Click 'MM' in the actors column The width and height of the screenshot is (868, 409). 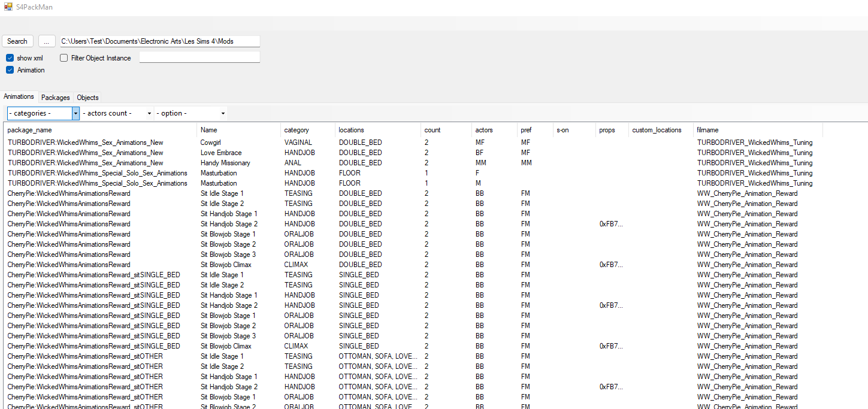(480, 163)
